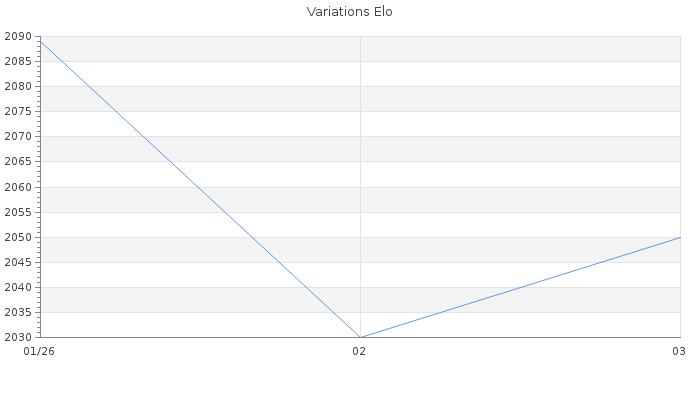
Task: Click the 2075 y-axis tick label
Action: click(18, 112)
